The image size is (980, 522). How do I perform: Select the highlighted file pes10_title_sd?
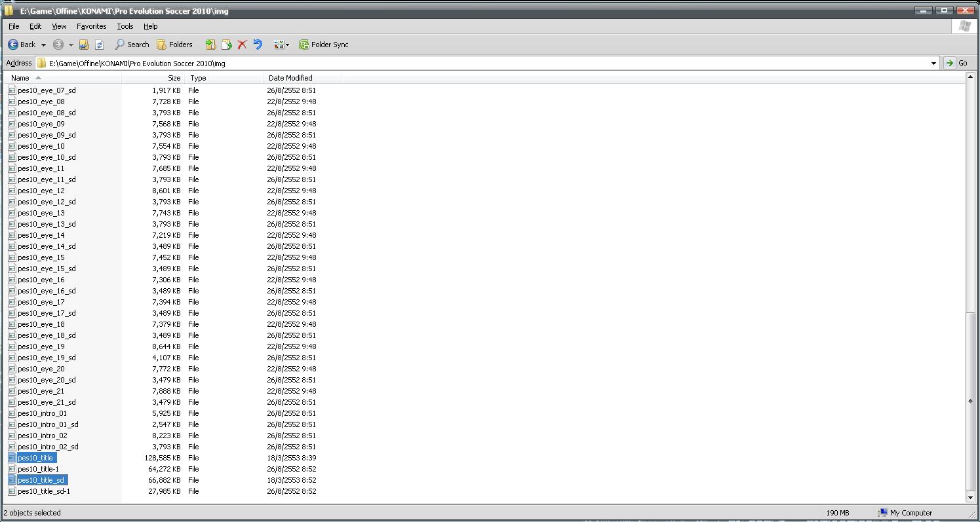click(41, 480)
